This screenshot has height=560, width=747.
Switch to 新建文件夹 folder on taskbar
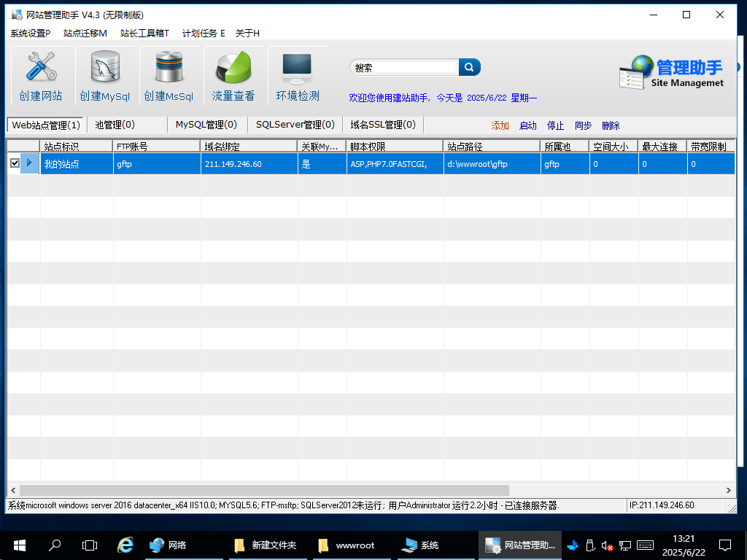click(267, 545)
